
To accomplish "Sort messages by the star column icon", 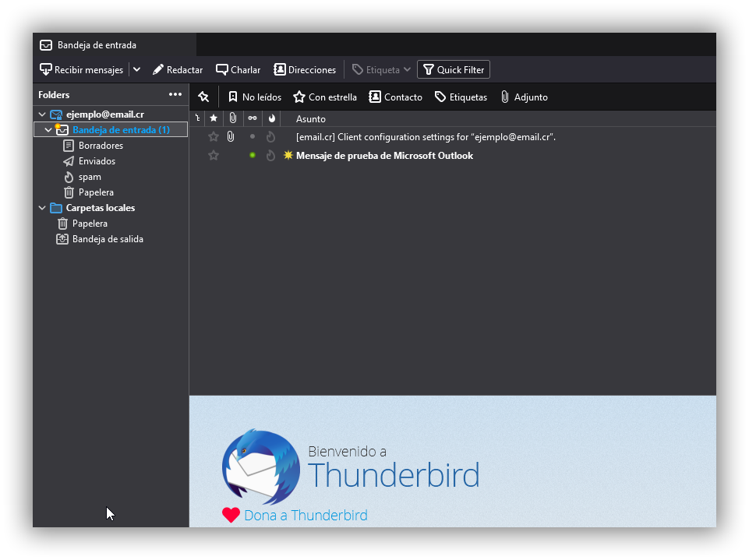I will (x=214, y=118).
